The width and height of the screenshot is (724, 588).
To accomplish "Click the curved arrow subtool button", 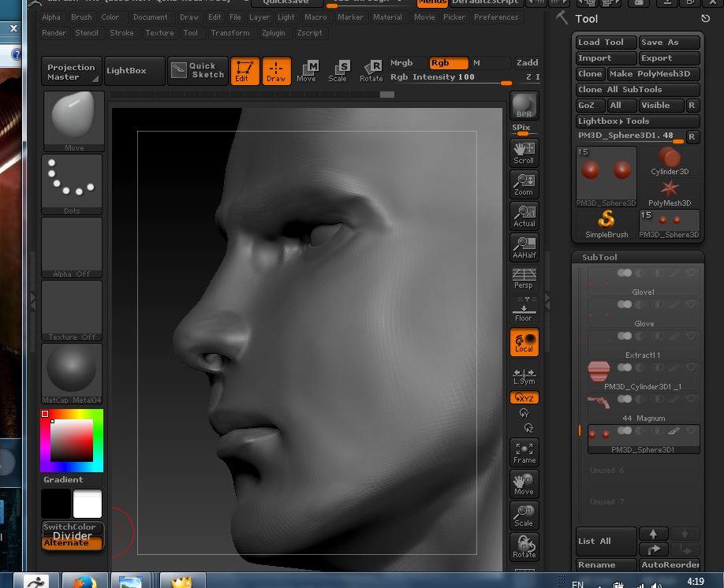I will click(x=653, y=549).
